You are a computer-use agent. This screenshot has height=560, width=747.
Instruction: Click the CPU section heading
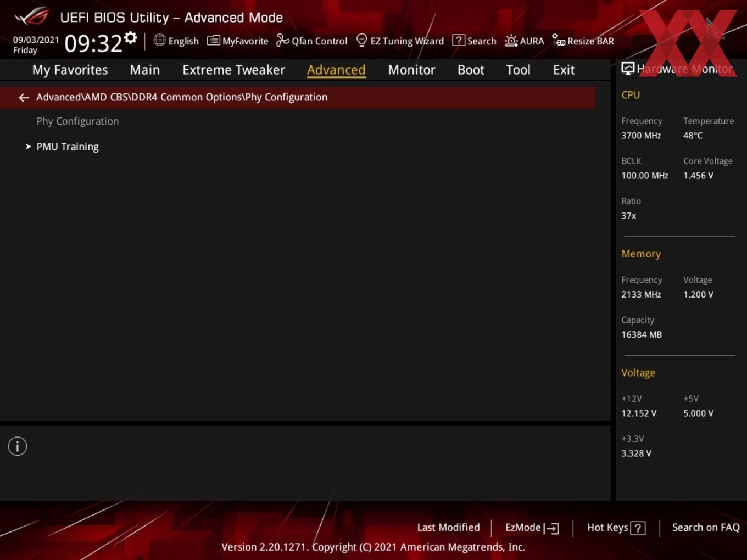click(x=631, y=95)
